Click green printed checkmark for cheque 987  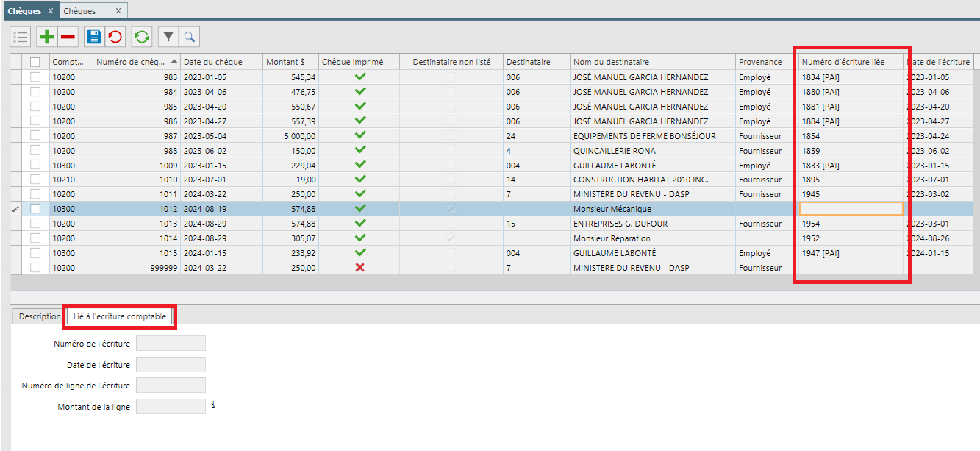360,136
